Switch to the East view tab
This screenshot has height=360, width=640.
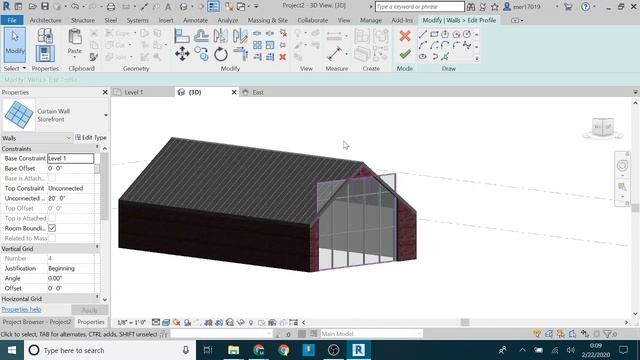[x=258, y=92]
